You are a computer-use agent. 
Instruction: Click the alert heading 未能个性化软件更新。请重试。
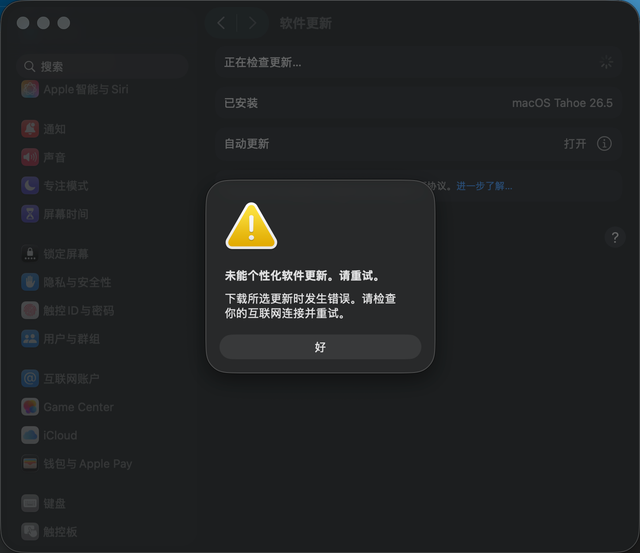pos(302,276)
